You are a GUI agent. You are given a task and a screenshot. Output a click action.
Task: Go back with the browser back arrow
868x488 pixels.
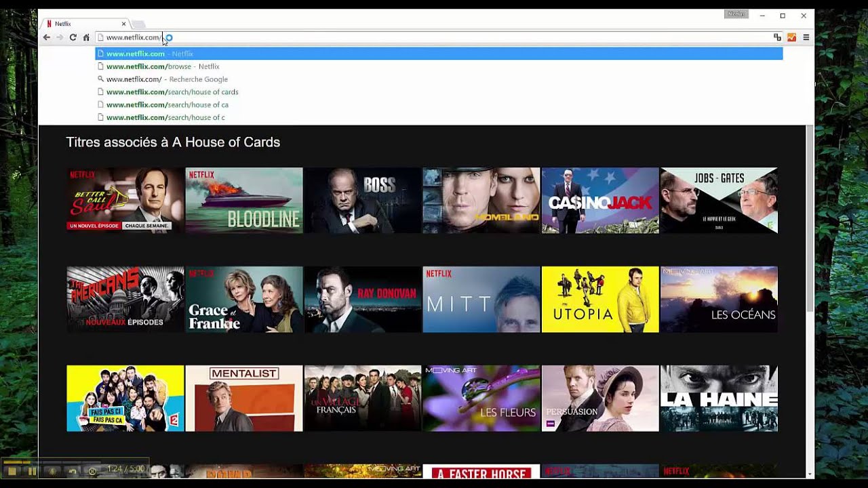[x=46, y=37]
